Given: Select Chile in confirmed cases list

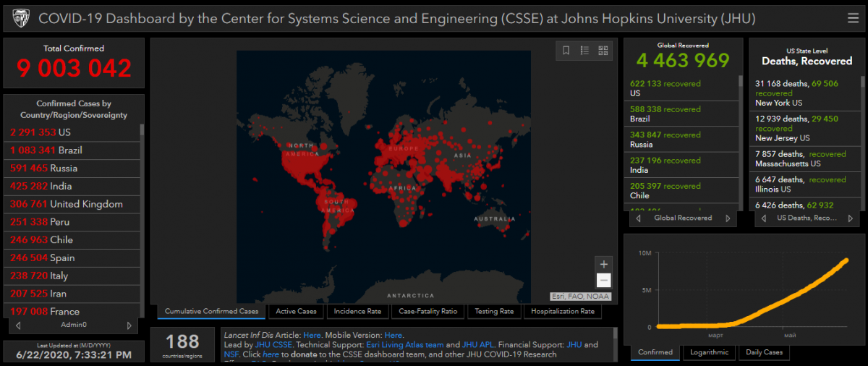Looking at the screenshot, I should coord(72,239).
